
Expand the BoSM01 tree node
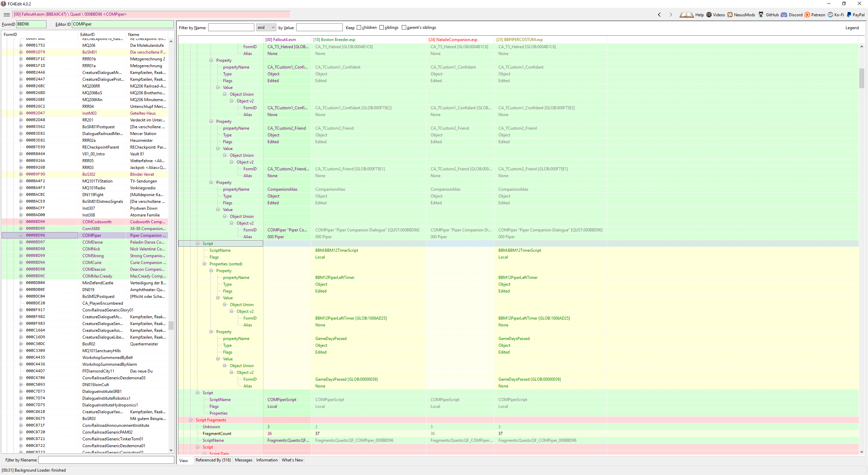21,52
